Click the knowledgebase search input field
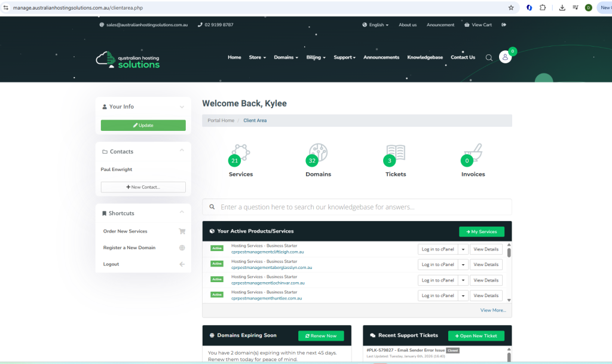Screen dimensions: 612x364 (x=357, y=207)
